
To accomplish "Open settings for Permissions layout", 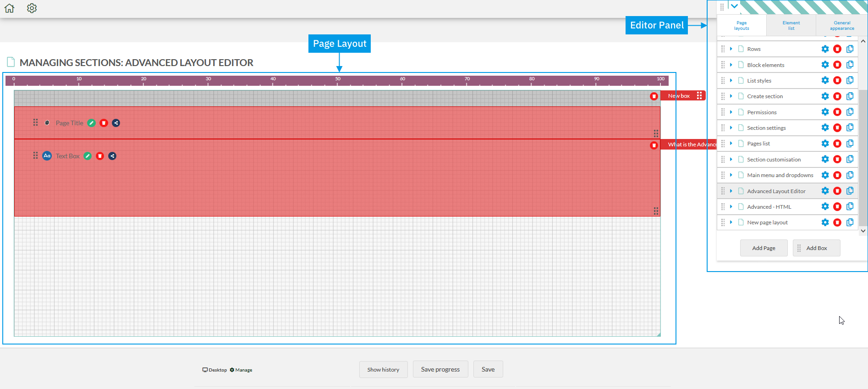I will (825, 112).
